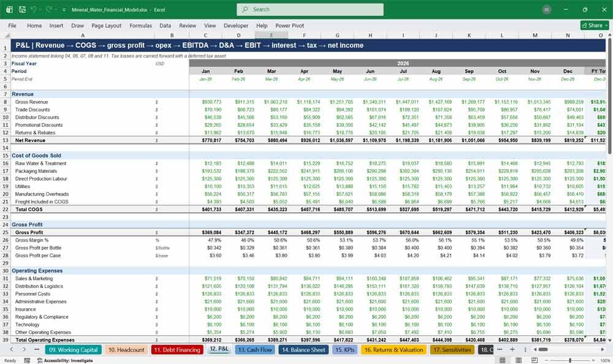The width and height of the screenshot is (613, 364).
Task: Open the Data ribbon tab
Action: coord(165,25)
